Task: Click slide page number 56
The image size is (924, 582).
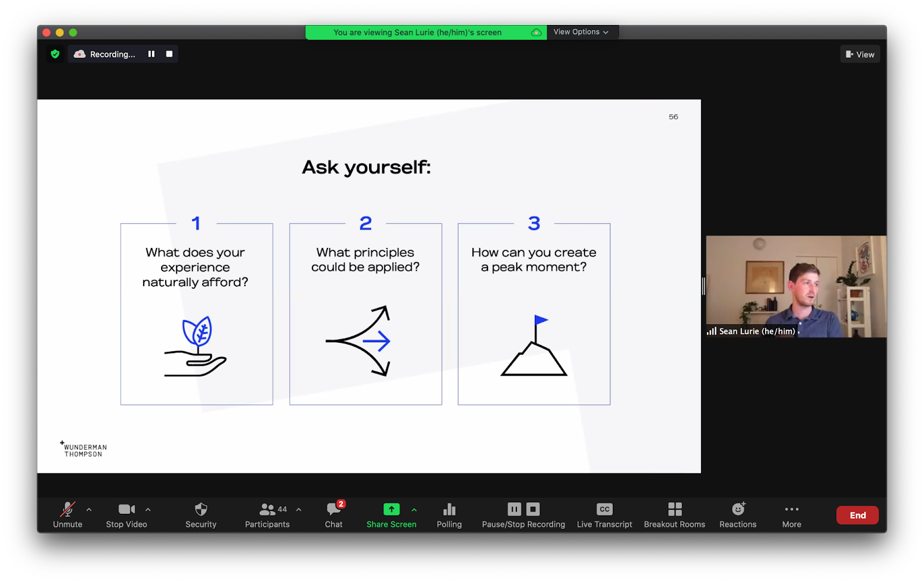Action: (x=673, y=117)
